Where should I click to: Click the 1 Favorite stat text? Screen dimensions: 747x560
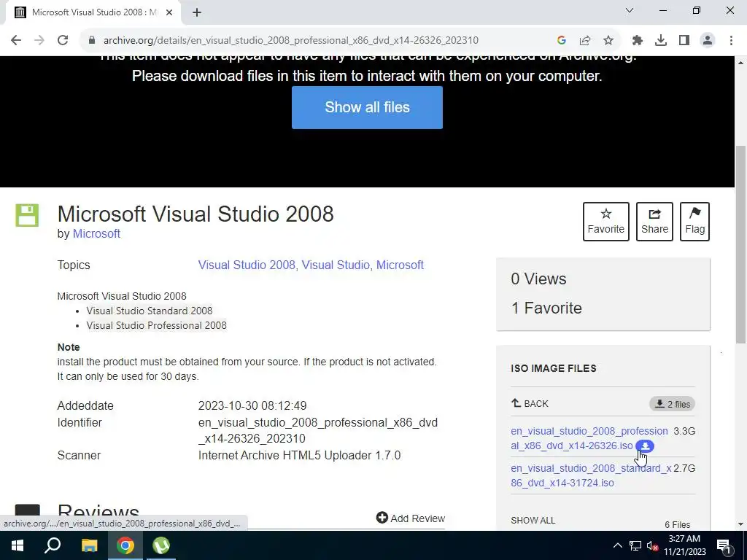point(546,308)
